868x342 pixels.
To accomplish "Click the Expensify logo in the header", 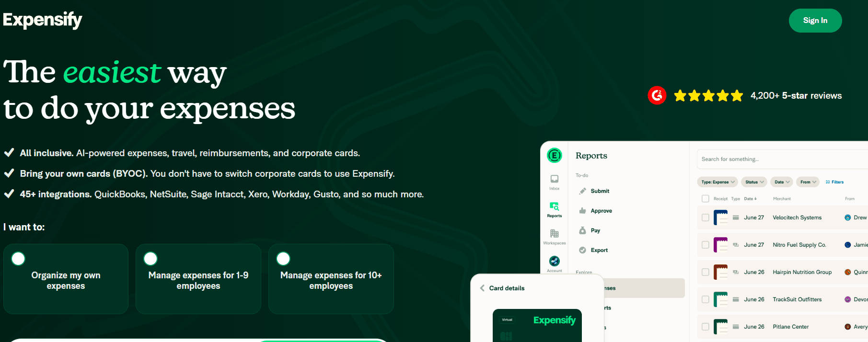I will tap(43, 20).
